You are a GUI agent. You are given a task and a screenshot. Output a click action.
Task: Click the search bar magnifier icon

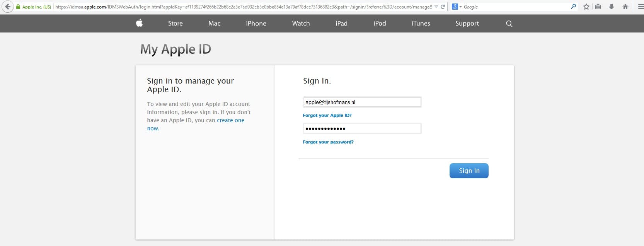pos(573,7)
